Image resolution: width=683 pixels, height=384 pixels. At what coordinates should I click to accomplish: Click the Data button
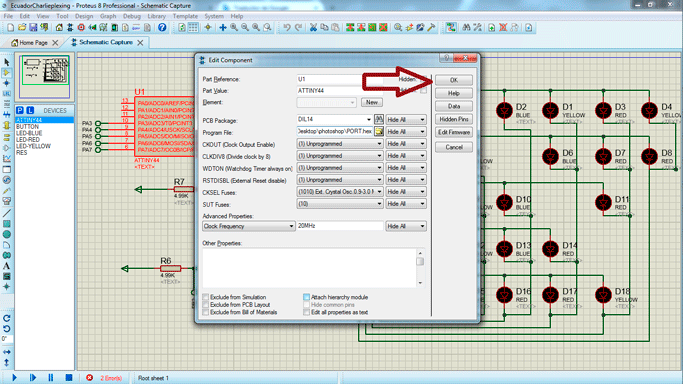453,106
